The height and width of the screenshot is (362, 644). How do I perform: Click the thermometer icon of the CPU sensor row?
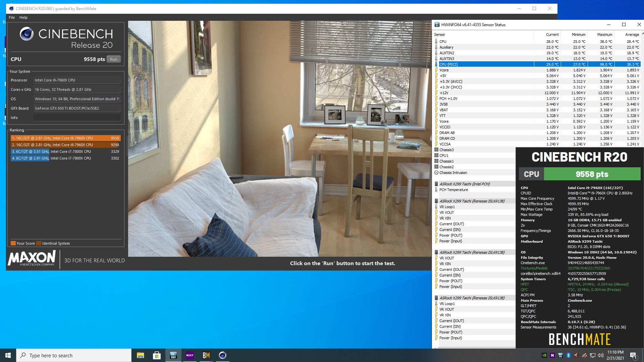coord(436,42)
